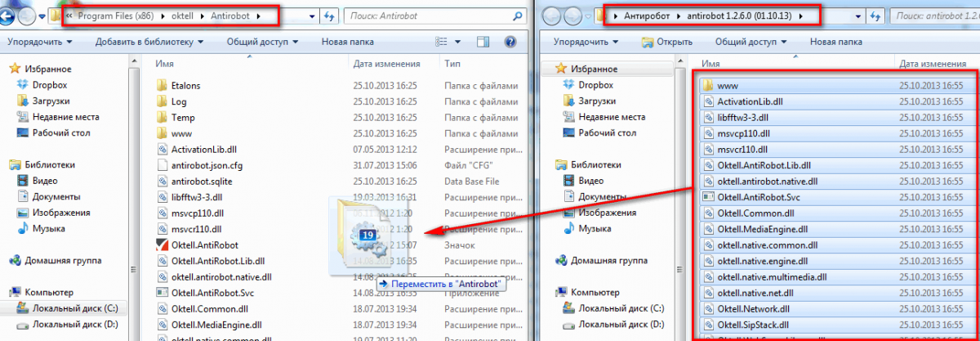This screenshot has height=341, width=980.
Task: Open Локальный диск (D:) in right window
Action: (x=617, y=325)
